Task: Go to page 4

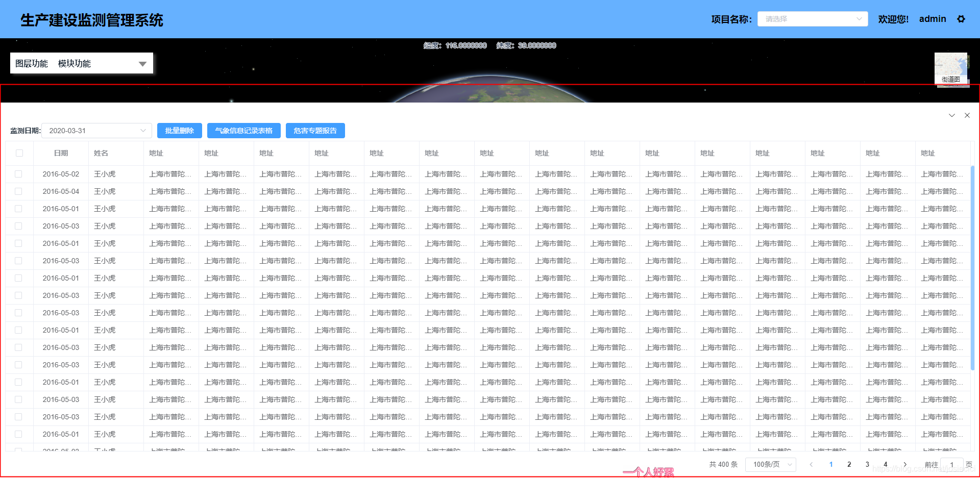Action: (886, 464)
